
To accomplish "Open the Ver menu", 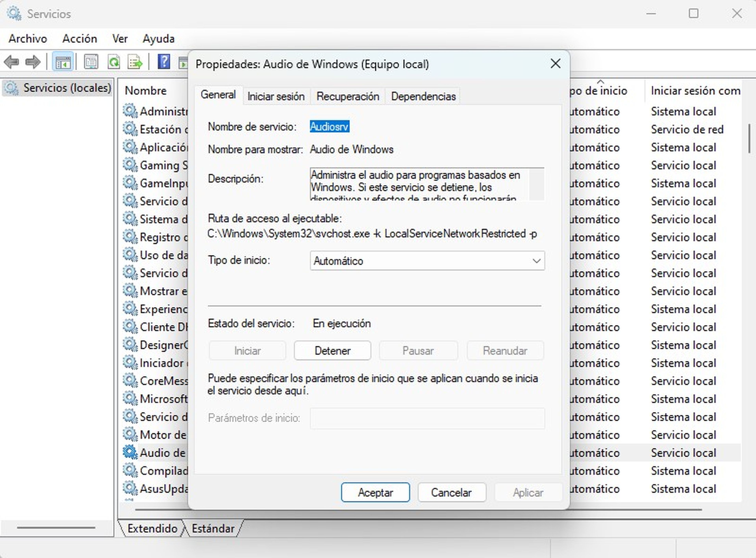I will [120, 39].
